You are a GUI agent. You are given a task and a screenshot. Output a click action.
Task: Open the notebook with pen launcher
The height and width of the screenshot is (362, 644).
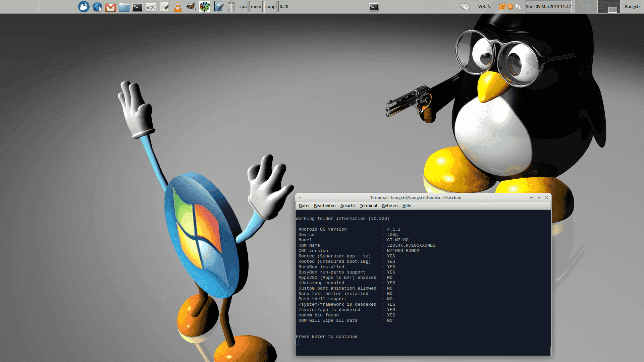coord(218,7)
